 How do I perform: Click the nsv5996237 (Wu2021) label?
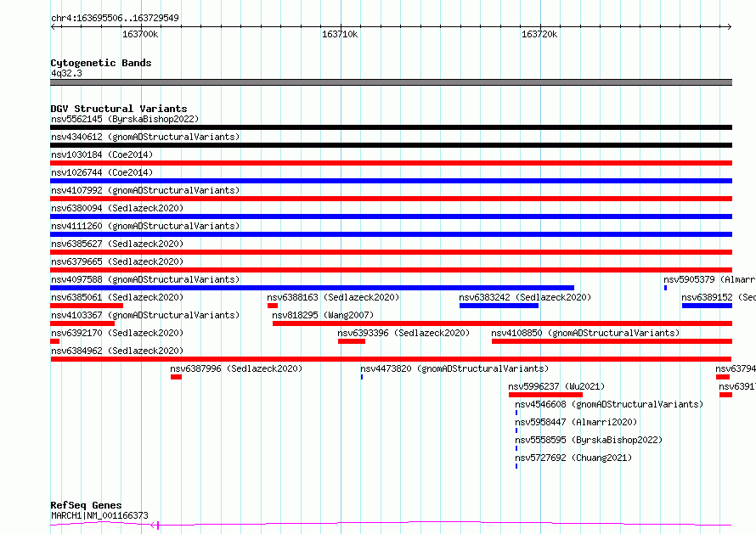coord(556,386)
